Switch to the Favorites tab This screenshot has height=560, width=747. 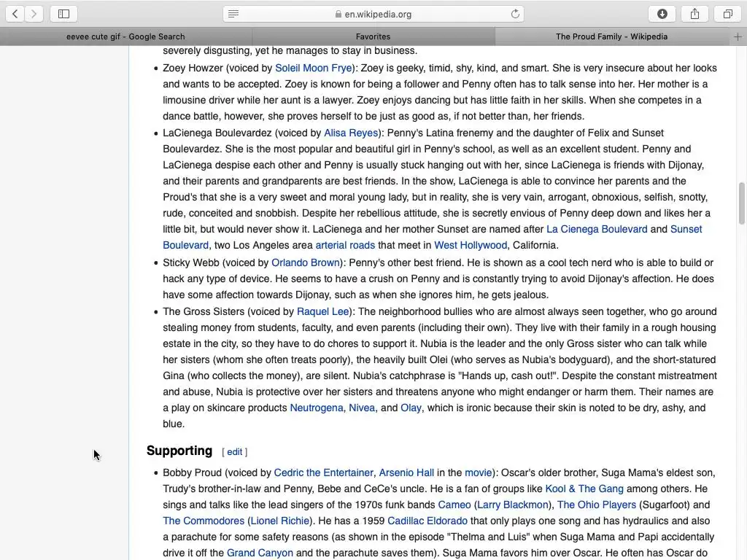(373, 36)
